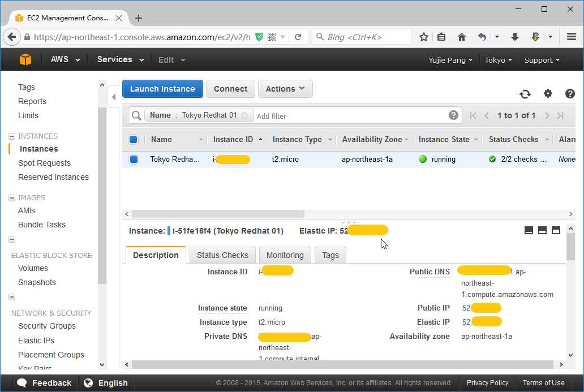Screen dimensions: 584x392
Task: Click the browser back button
Action: (12, 37)
